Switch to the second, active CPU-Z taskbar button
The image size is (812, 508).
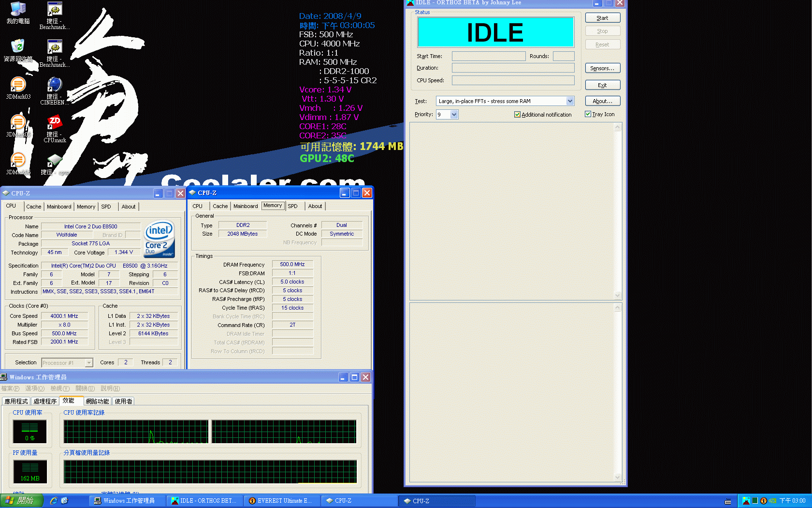[x=437, y=501]
